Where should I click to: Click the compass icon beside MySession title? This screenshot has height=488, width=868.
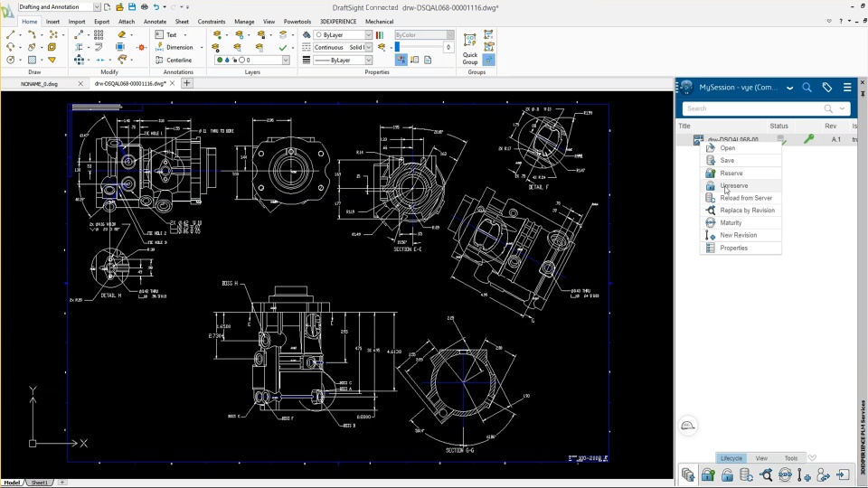click(686, 87)
